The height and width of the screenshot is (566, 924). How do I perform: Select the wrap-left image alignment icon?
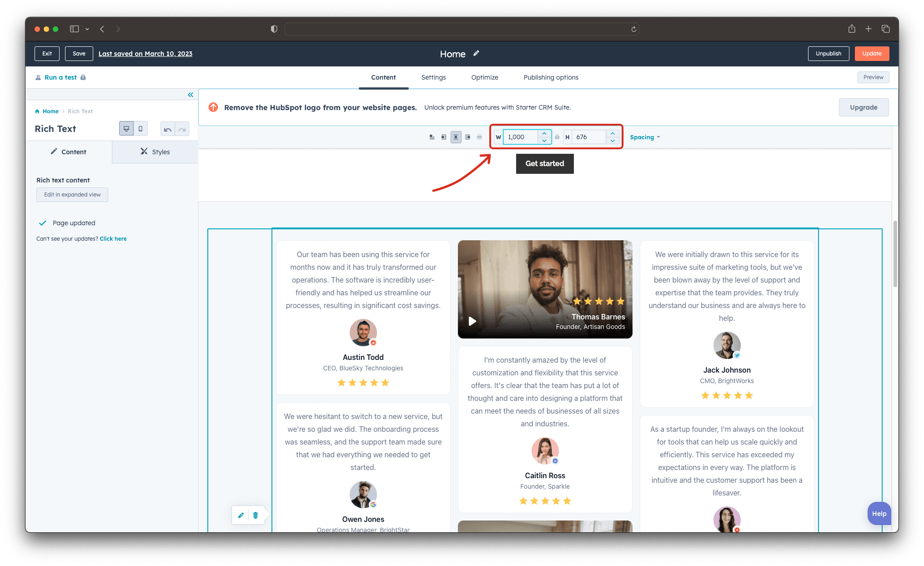444,137
